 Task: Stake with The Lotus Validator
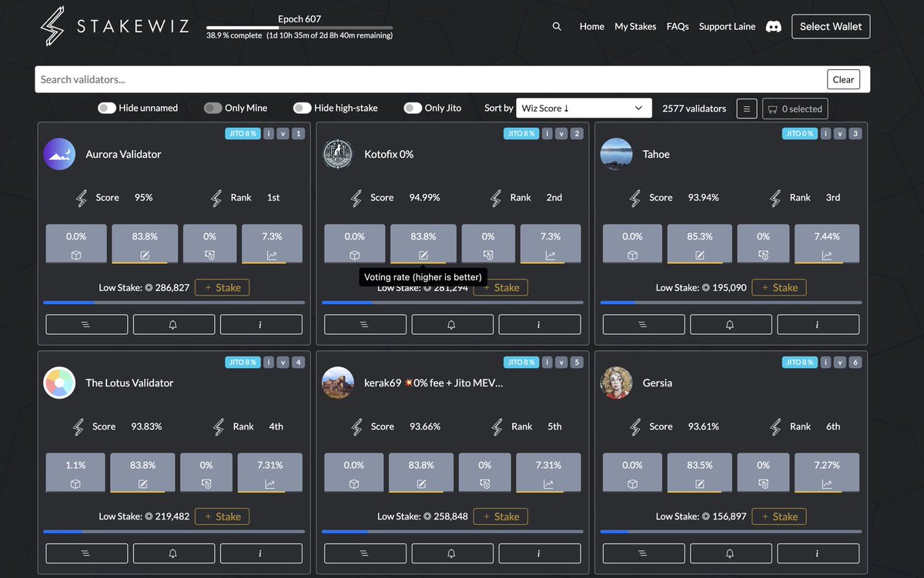pyautogui.click(x=222, y=516)
